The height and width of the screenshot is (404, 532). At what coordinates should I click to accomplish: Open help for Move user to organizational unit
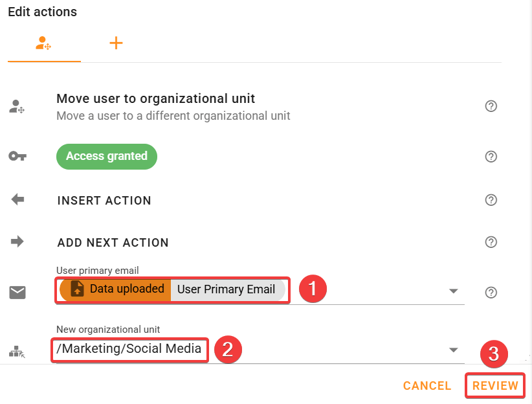pyautogui.click(x=491, y=106)
